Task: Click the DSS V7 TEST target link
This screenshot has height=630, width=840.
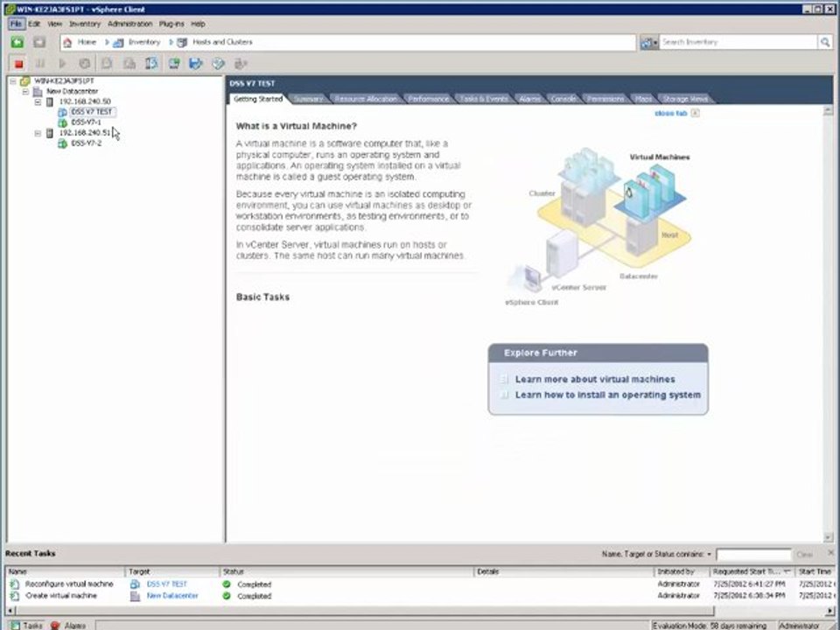Action: (x=166, y=584)
